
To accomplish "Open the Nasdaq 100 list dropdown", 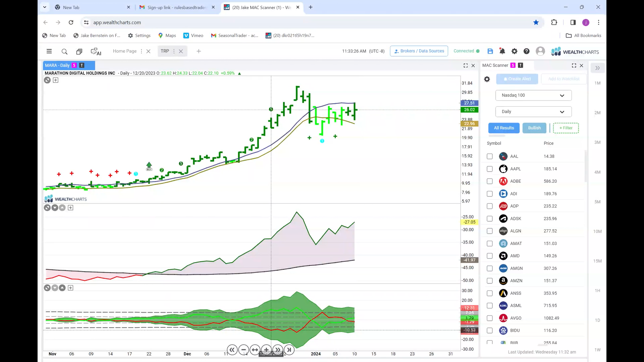I will click(x=533, y=95).
